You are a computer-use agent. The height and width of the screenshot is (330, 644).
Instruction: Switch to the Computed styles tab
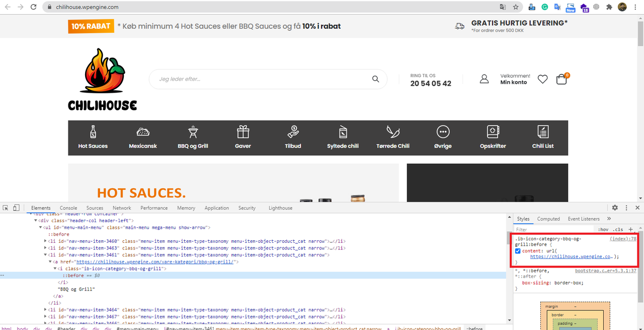[x=548, y=219]
